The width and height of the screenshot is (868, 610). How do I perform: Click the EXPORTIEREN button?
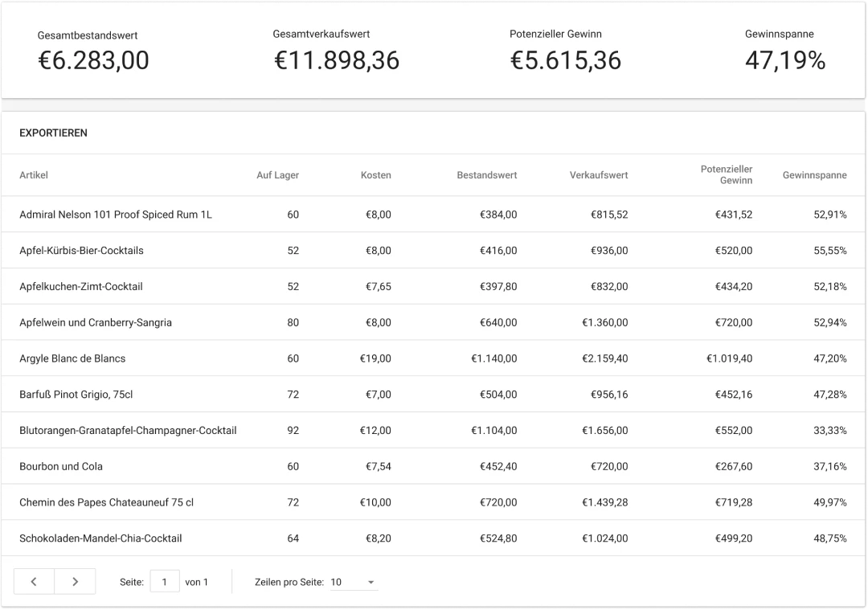click(53, 133)
